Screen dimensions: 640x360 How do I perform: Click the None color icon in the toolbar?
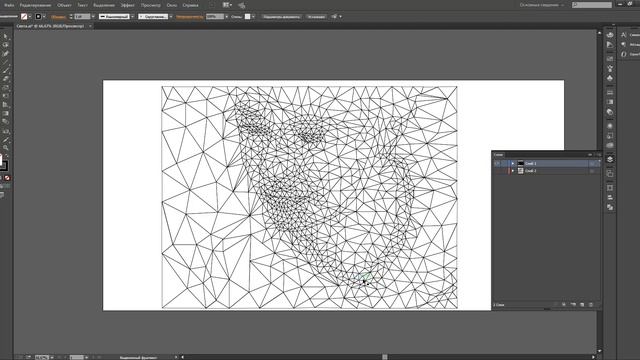point(8,178)
